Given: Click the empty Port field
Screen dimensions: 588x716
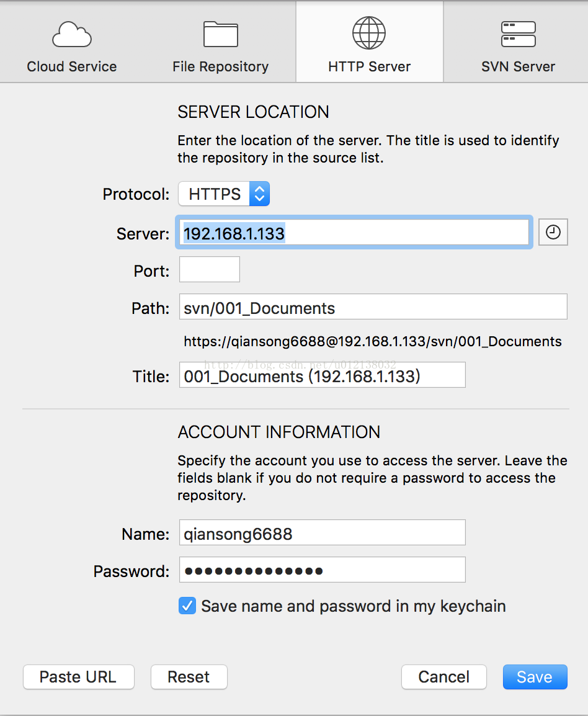Looking at the screenshot, I should pos(210,269).
